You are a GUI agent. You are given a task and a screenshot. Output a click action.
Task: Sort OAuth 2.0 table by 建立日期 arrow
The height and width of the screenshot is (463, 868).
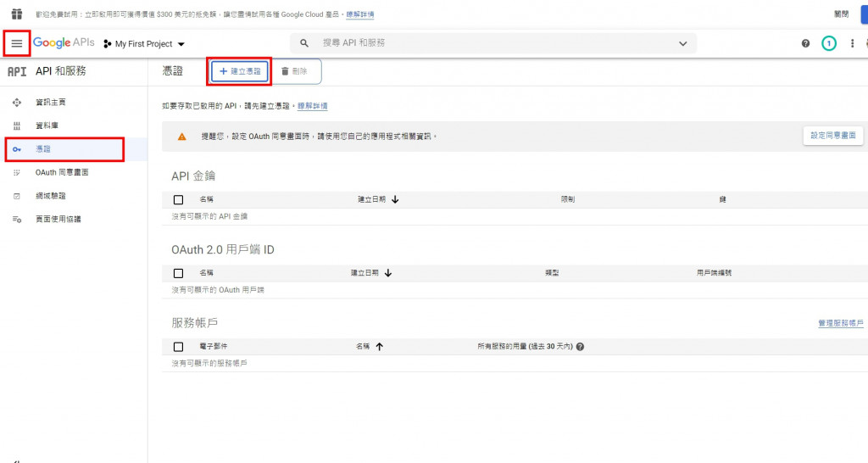coord(388,273)
